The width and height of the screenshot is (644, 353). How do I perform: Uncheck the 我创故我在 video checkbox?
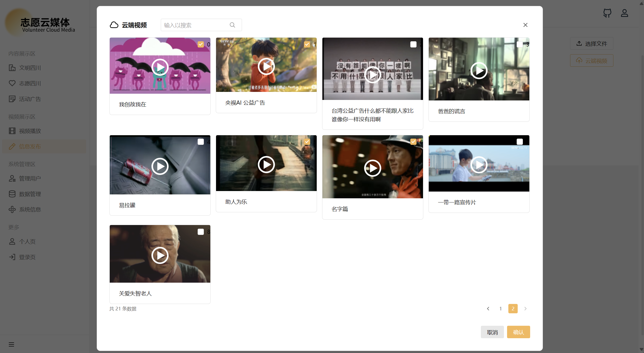[200, 44]
